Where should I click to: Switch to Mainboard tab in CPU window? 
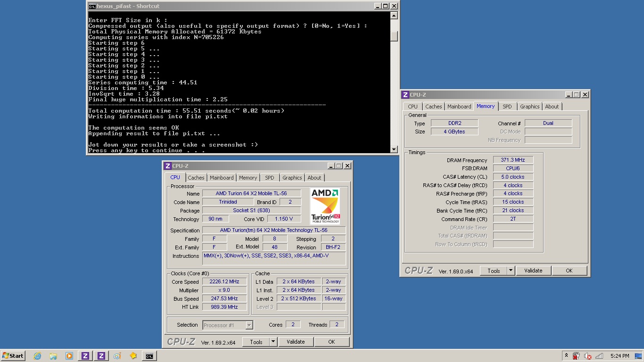click(222, 178)
